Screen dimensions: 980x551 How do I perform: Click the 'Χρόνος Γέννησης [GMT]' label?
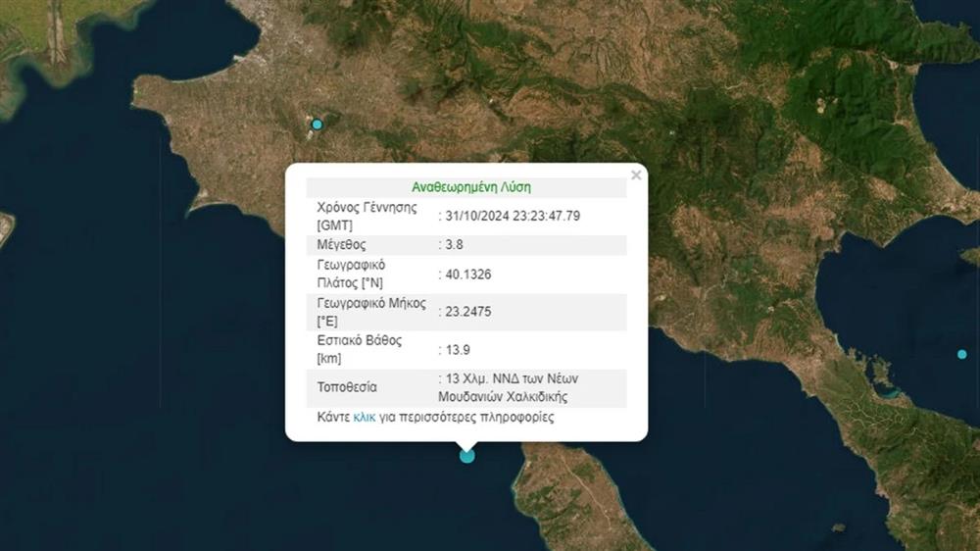point(367,216)
